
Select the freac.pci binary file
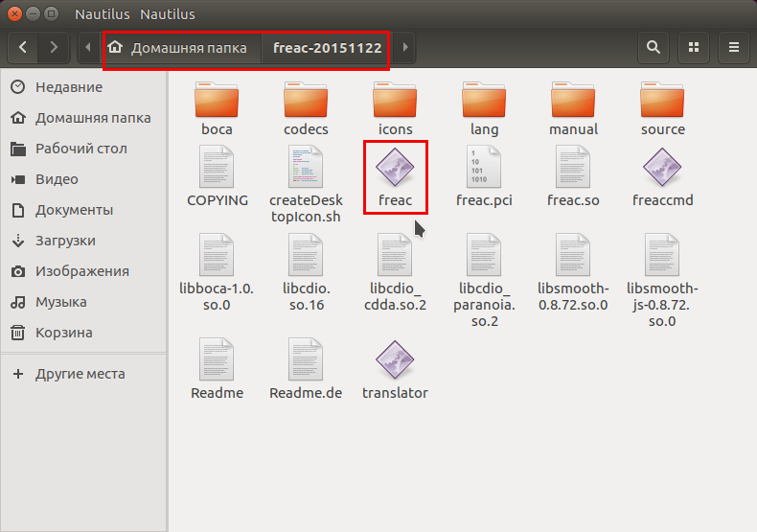[484, 176]
